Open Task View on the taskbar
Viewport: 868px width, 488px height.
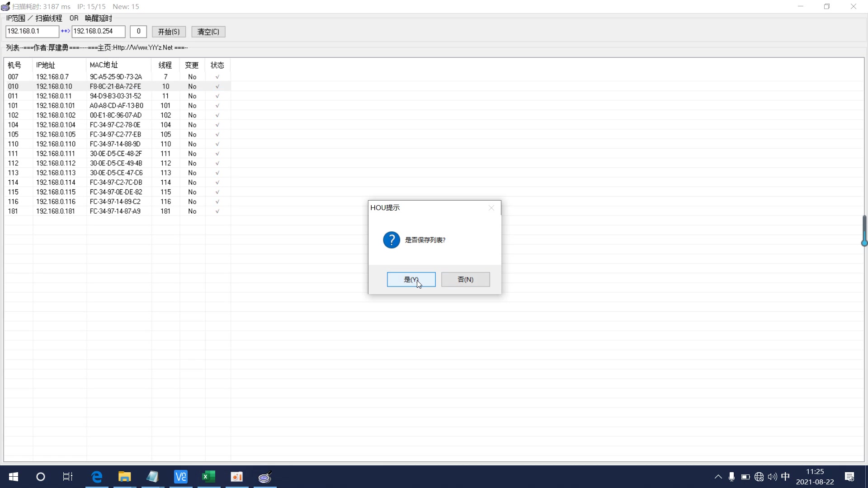[68, 477]
